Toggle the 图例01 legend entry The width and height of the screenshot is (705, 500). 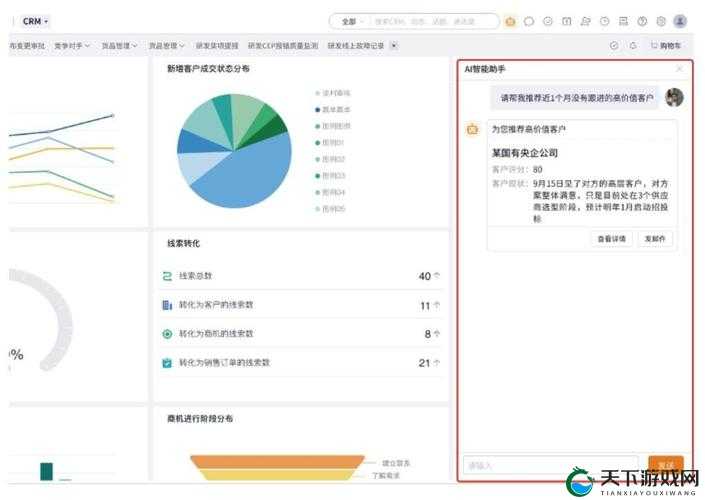[330, 143]
